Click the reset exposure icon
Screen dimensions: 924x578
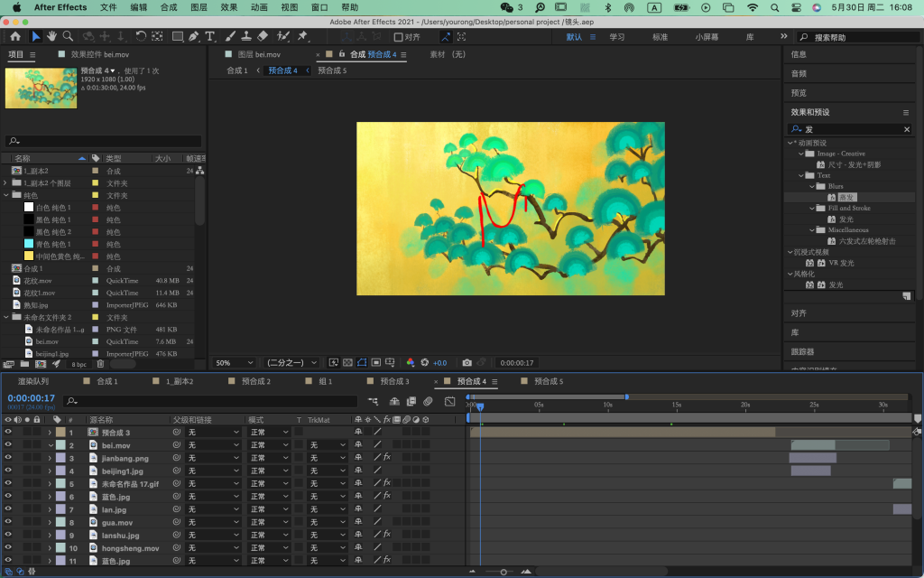coord(424,363)
